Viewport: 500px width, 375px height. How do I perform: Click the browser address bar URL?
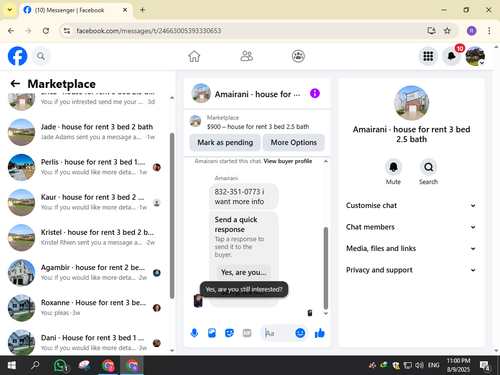(x=149, y=31)
